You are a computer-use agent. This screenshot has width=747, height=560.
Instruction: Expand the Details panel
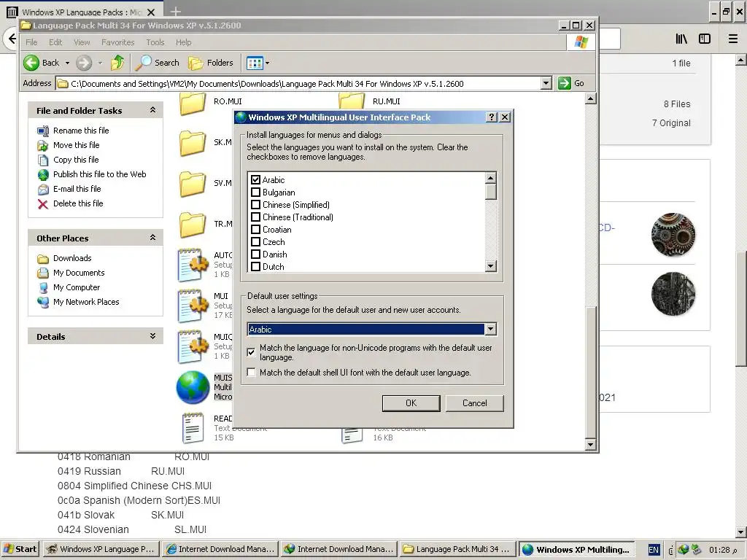click(153, 336)
